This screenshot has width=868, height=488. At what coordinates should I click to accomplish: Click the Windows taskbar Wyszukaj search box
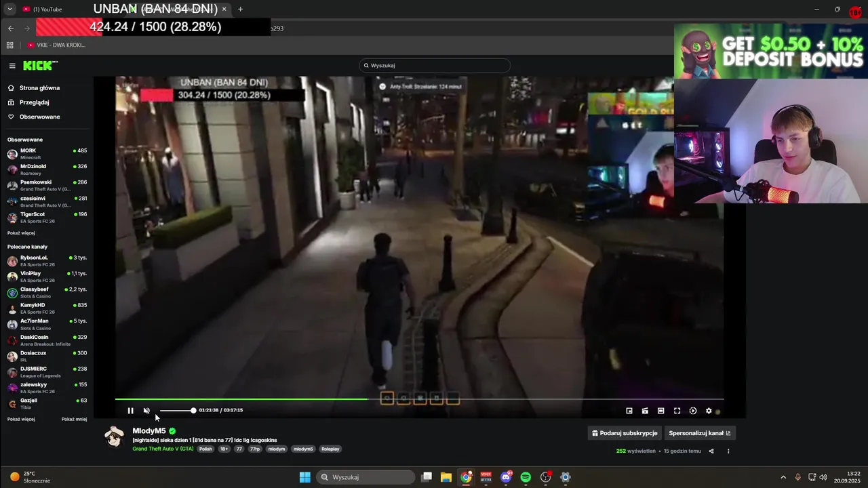[366, 477]
